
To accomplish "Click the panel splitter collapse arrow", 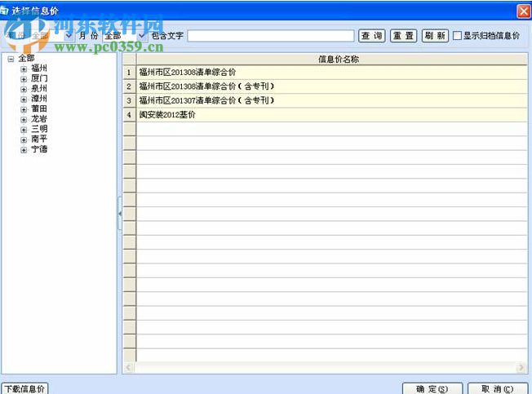I will (x=119, y=214).
